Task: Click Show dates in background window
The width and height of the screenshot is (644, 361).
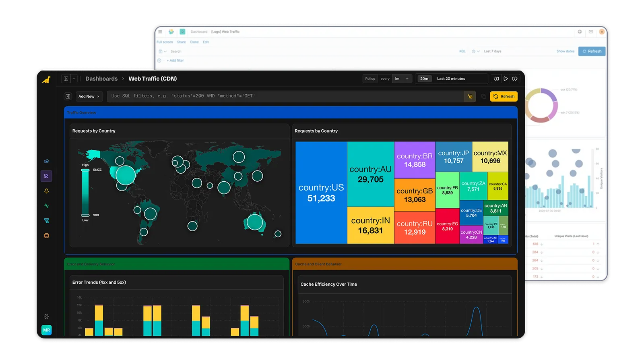Action: pyautogui.click(x=566, y=51)
